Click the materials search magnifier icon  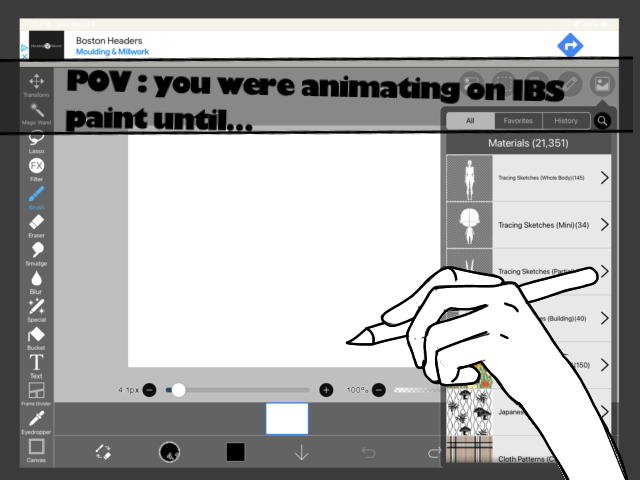[602, 121]
